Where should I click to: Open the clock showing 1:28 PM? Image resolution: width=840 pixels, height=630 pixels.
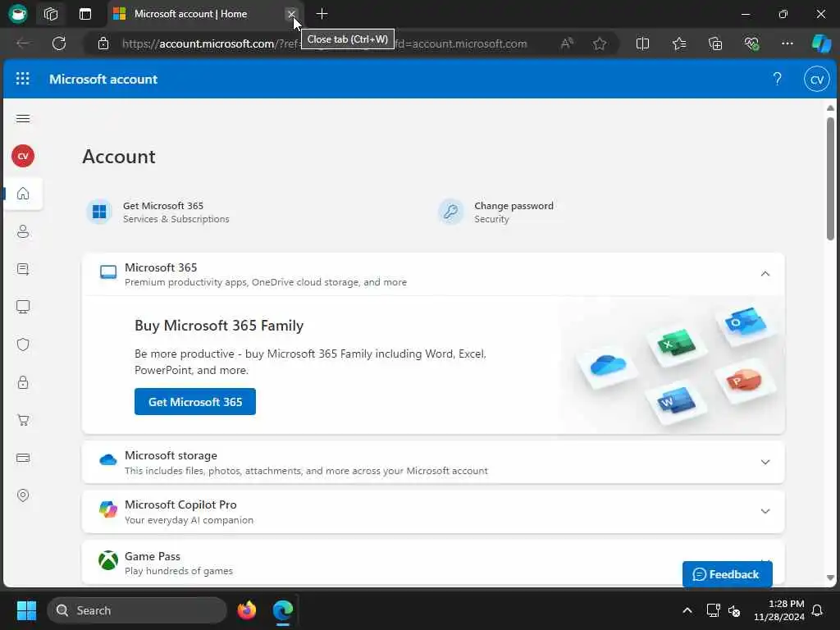coord(778,610)
